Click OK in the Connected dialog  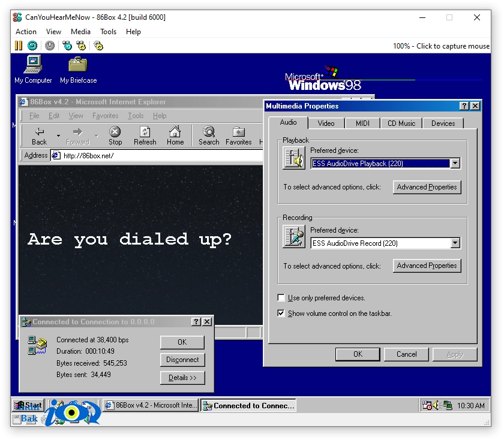click(x=182, y=342)
